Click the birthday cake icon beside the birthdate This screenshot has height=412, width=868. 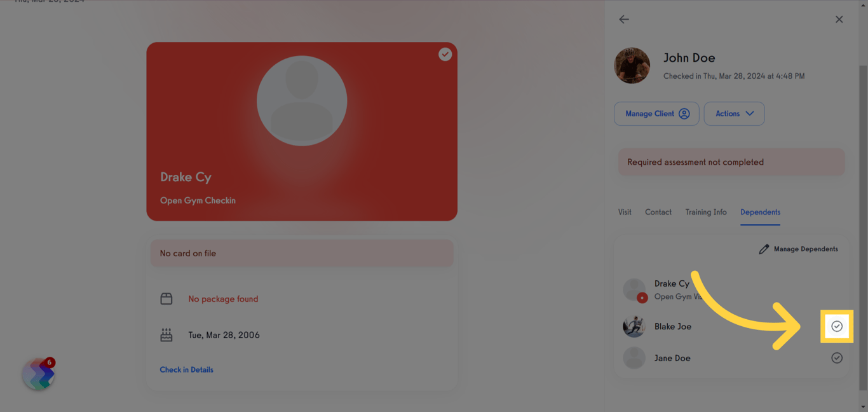coord(166,334)
